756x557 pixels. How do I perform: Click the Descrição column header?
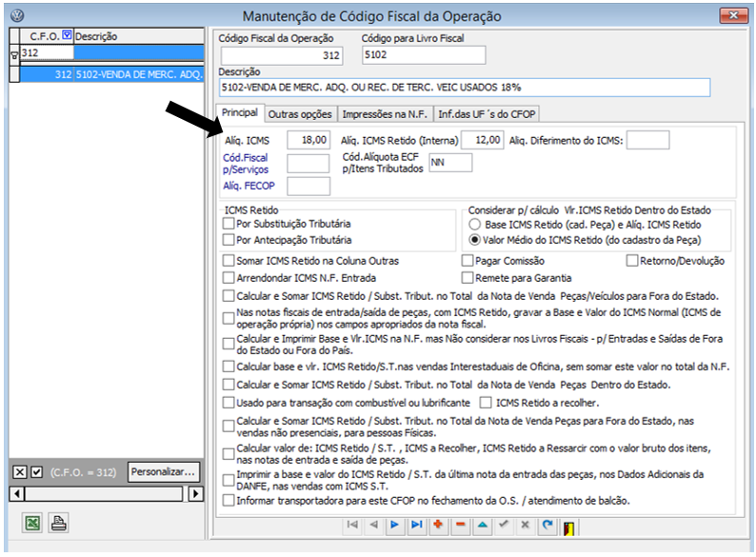(139, 35)
